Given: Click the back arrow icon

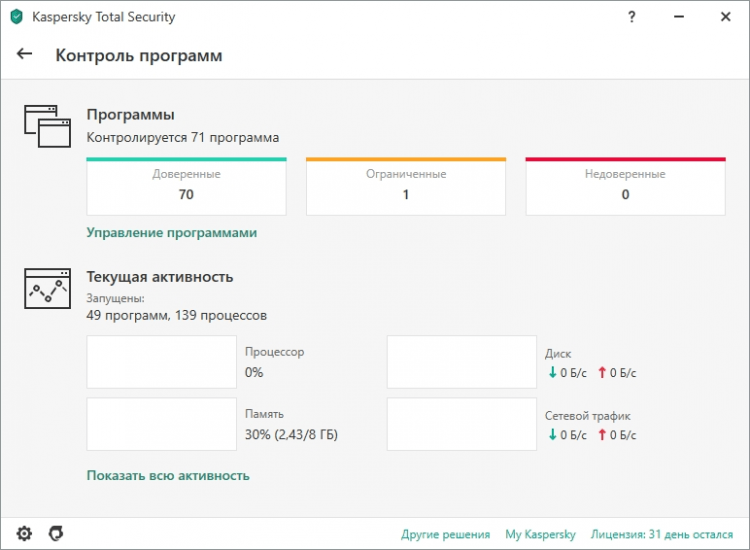Looking at the screenshot, I should [25, 55].
